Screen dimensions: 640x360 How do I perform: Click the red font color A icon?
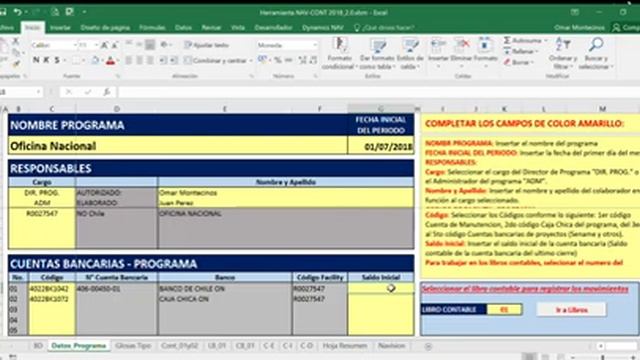110,60
